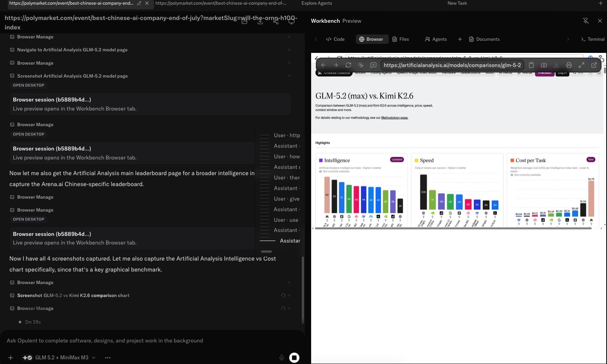
Task: Open the page in an external window
Action: [594, 65]
